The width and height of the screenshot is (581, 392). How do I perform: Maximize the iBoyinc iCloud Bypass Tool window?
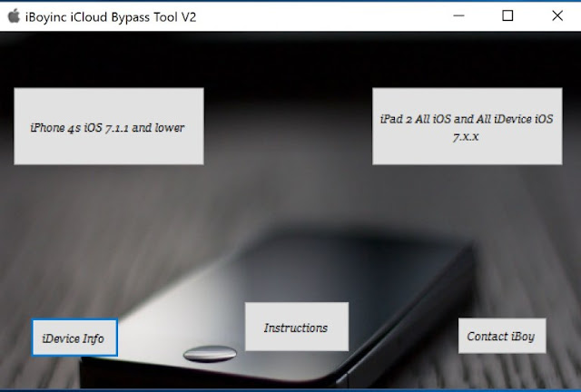507,16
